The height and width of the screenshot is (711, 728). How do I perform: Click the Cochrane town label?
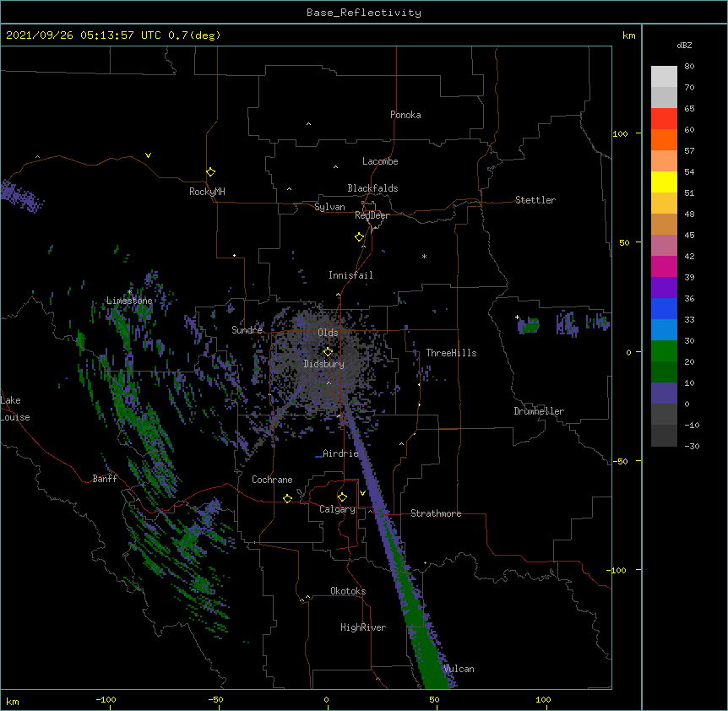(x=272, y=480)
